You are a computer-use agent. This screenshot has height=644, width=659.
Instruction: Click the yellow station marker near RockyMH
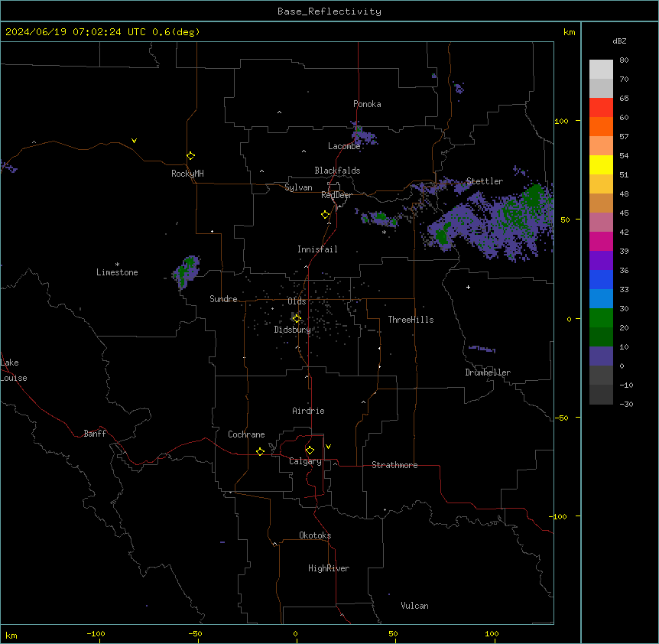point(191,156)
